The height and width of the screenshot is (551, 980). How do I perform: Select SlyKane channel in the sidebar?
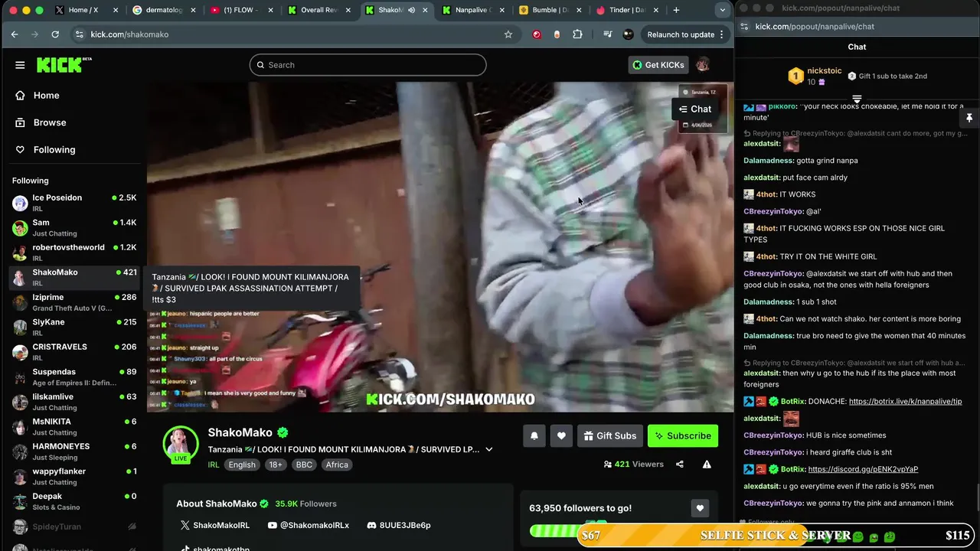(x=73, y=327)
